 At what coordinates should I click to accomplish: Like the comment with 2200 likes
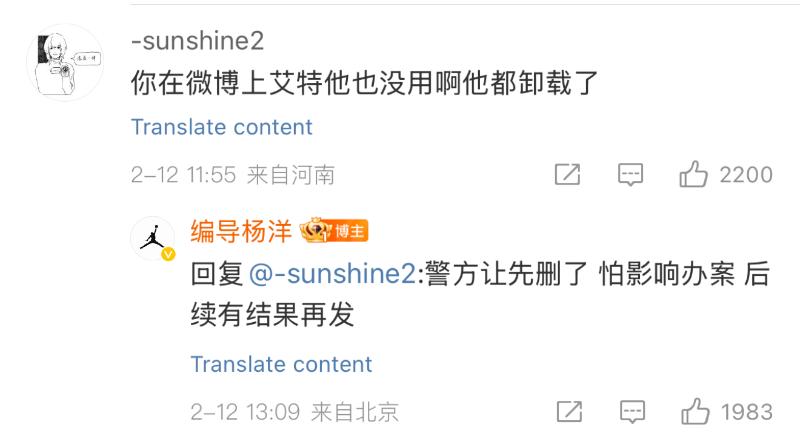[x=694, y=175]
